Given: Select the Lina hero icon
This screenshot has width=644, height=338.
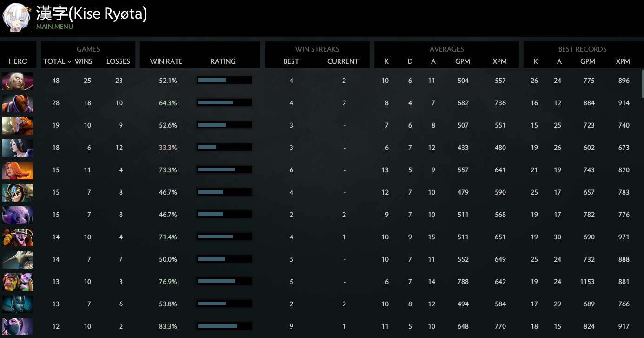Looking at the screenshot, I should [x=18, y=170].
